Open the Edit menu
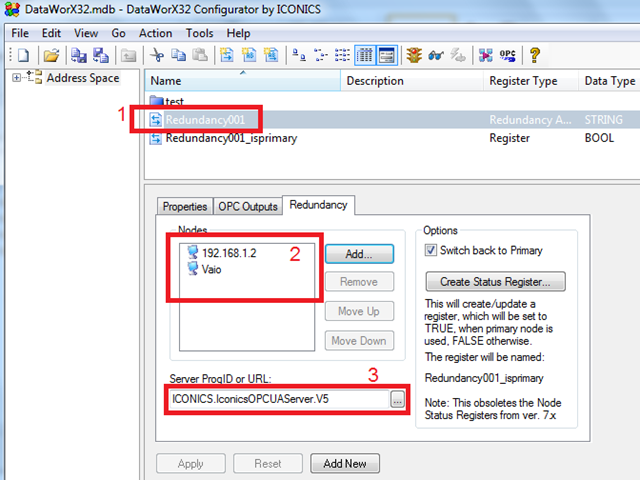This screenshot has height=480, width=640. tap(51, 33)
